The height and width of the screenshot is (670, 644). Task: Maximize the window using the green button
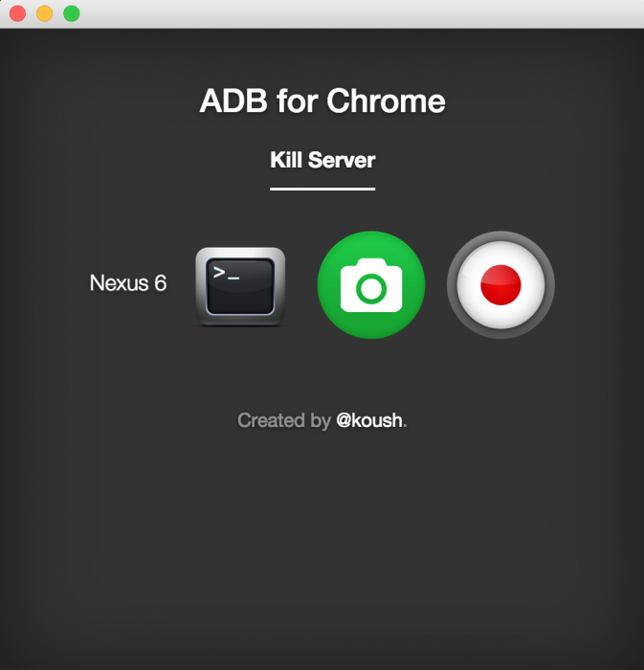pyautogui.click(x=72, y=13)
